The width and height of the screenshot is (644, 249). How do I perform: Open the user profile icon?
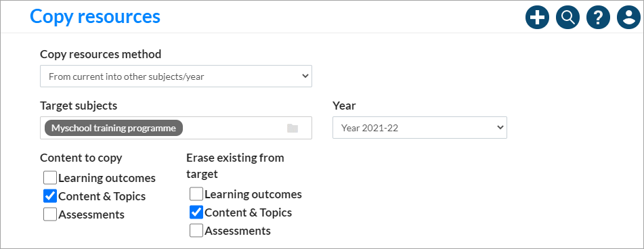click(x=629, y=17)
